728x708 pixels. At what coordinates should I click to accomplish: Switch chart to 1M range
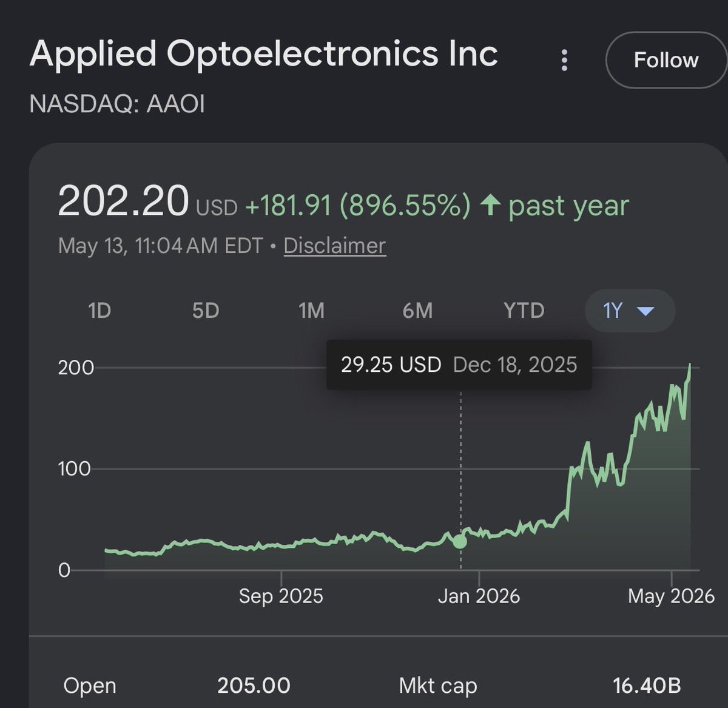coord(311,311)
